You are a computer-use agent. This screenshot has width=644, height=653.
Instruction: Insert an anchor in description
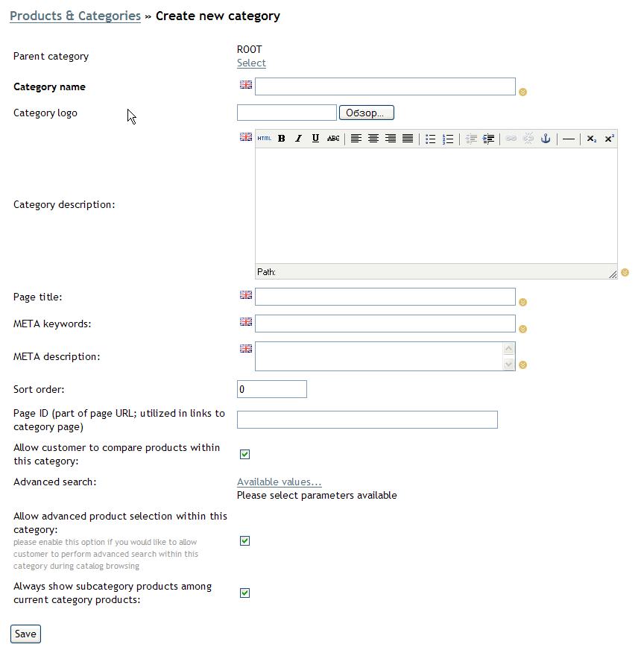click(x=546, y=139)
